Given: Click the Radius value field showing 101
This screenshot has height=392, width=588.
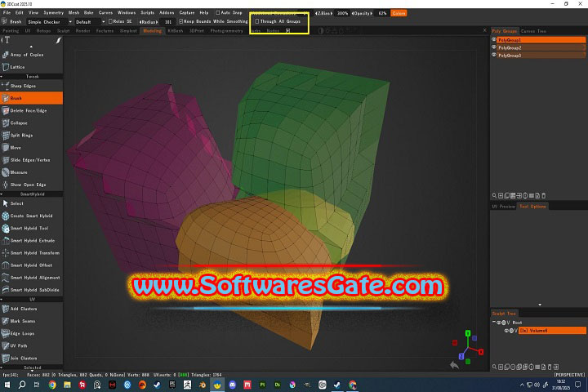Looking at the screenshot, I should tap(167, 22).
